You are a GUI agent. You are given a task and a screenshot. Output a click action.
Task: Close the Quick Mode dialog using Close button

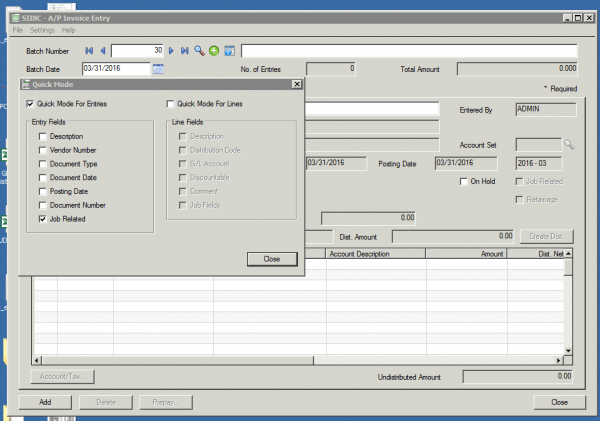(x=272, y=258)
